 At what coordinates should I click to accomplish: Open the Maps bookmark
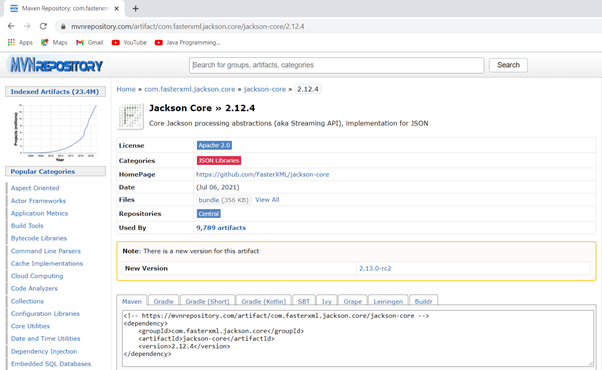tap(54, 42)
